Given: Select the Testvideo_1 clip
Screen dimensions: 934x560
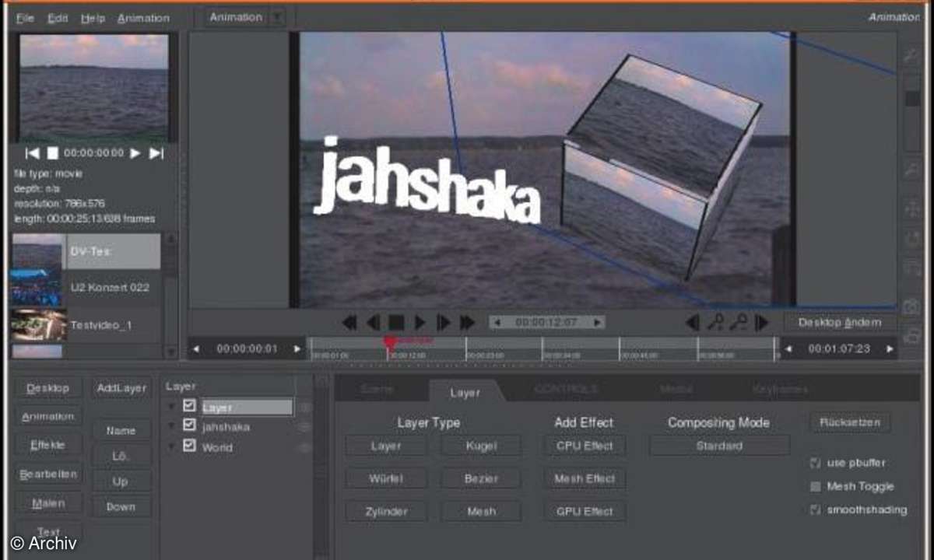Looking at the screenshot, I should (x=86, y=325).
